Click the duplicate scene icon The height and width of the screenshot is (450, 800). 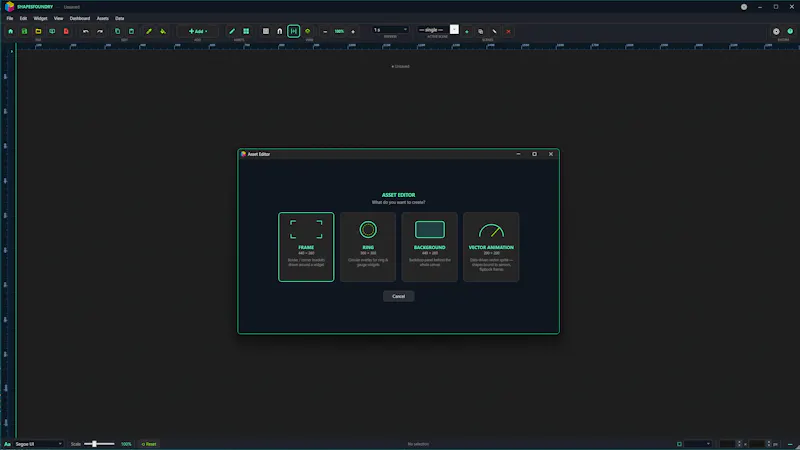[x=481, y=31]
